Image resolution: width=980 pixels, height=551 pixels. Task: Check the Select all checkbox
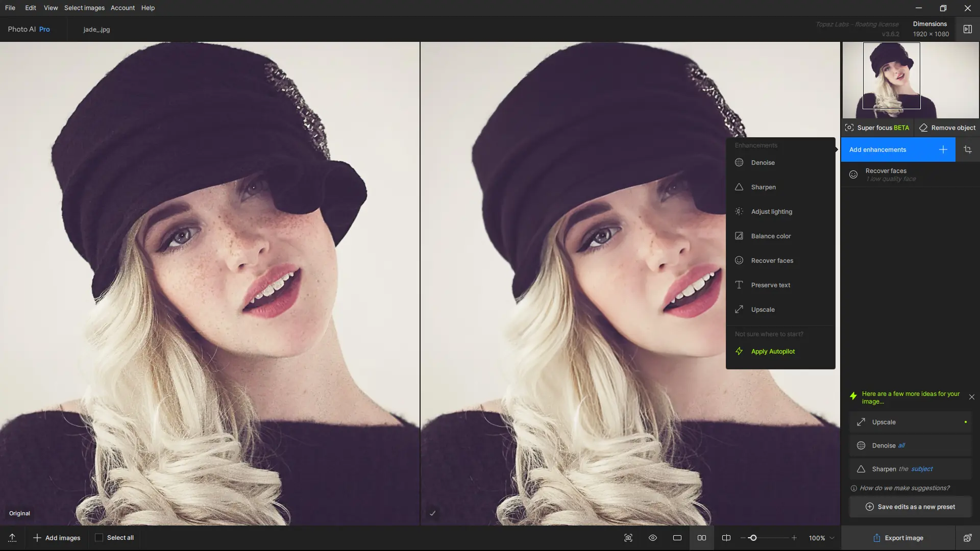(x=99, y=538)
